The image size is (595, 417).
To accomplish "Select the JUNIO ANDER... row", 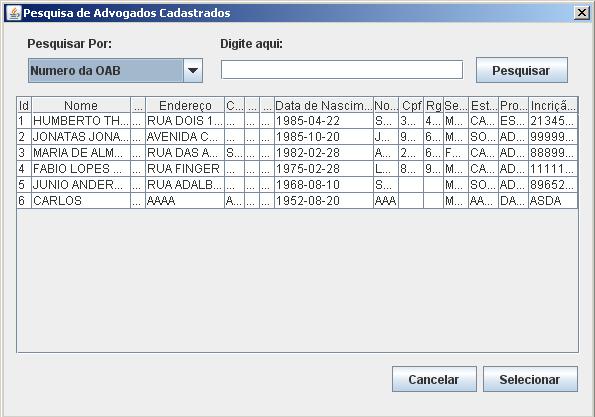I will coord(298,185).
